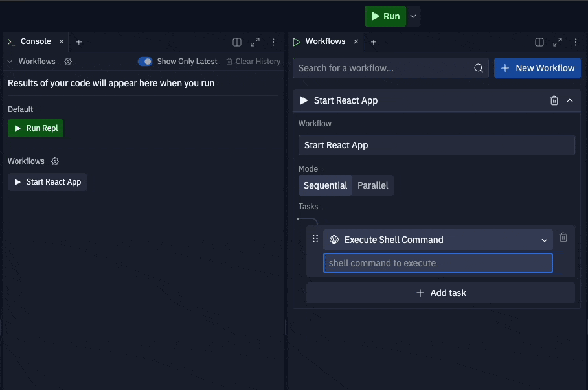Focus the shell command to execute field
Screen dimensions: 588x390
pos(438,263)
